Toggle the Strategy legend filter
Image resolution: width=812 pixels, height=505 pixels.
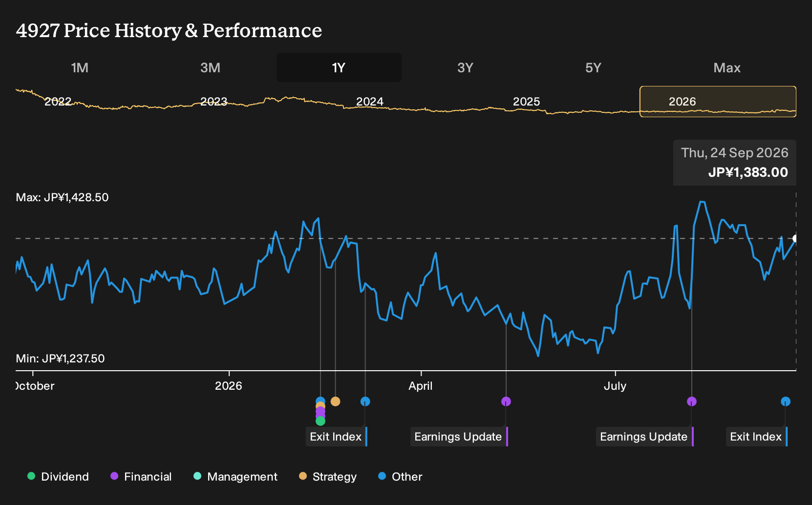tap(328, 477)
